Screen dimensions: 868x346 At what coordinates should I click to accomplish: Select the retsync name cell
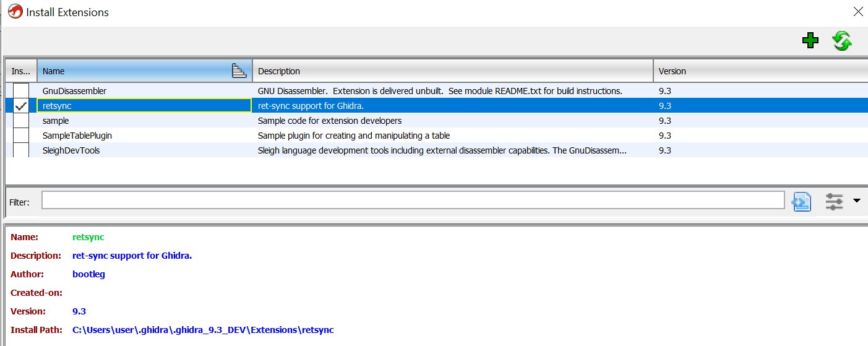[144, 106]
